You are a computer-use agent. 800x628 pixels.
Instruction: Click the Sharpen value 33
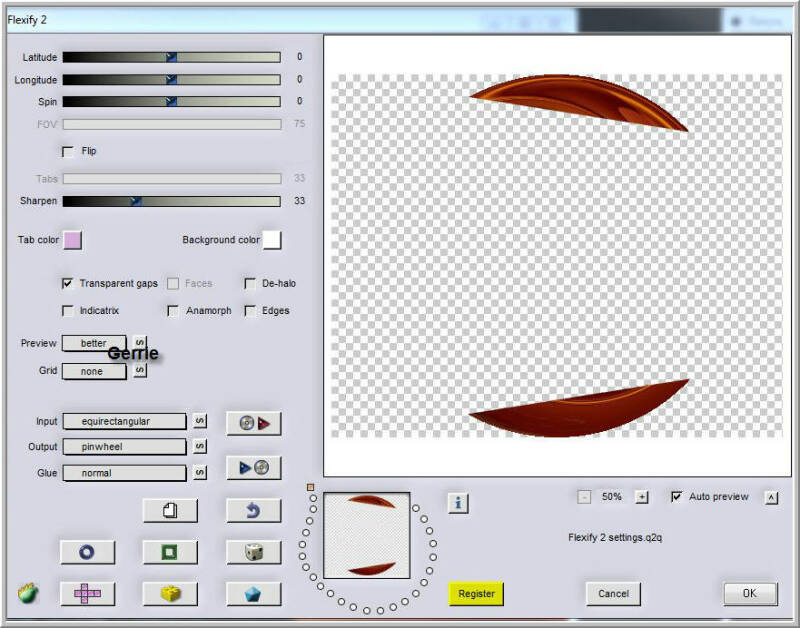[x=299, y=201]
